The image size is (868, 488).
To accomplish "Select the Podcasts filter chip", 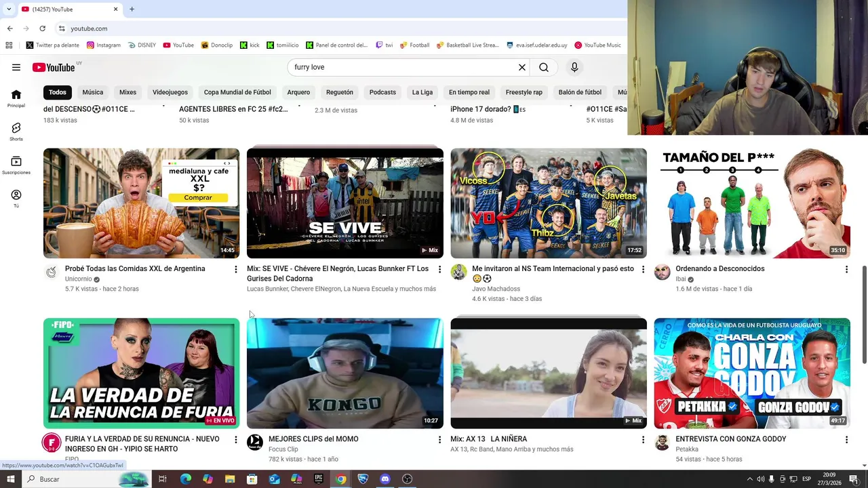I will (382, 92).
